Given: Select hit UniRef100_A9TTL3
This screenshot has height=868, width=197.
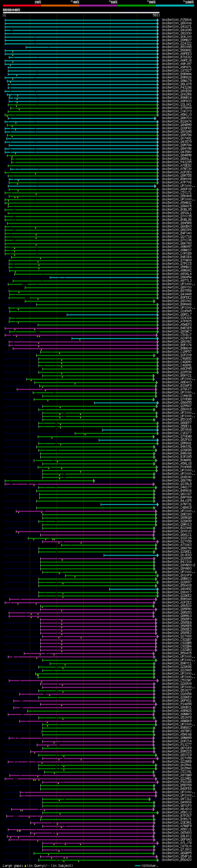Looking at the screenshot, I should point(176,281).
